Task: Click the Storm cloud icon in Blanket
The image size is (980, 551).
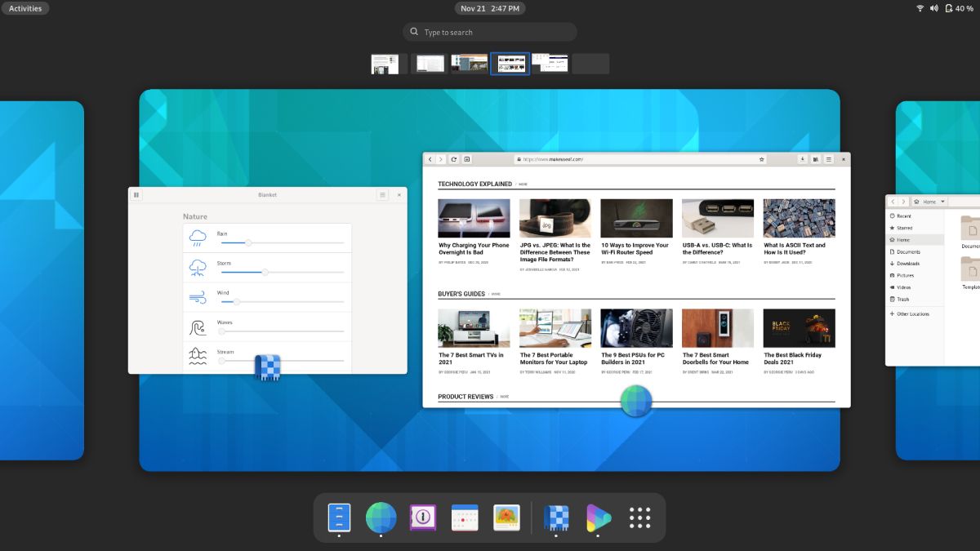Action: coord(197,265)
